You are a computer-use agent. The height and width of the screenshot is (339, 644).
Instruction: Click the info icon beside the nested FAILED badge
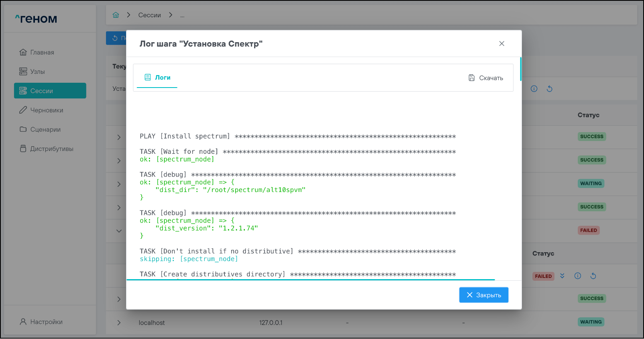(x=578, y=276)
